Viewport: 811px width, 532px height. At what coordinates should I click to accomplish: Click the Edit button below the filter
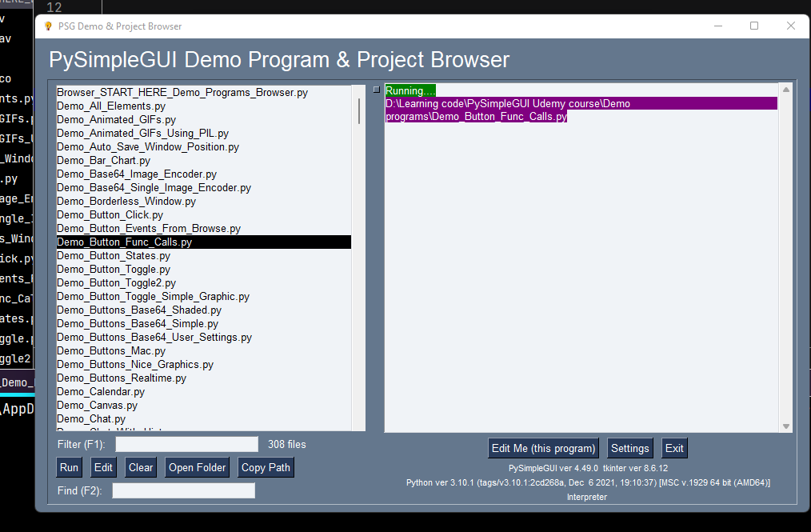point(103,467)
